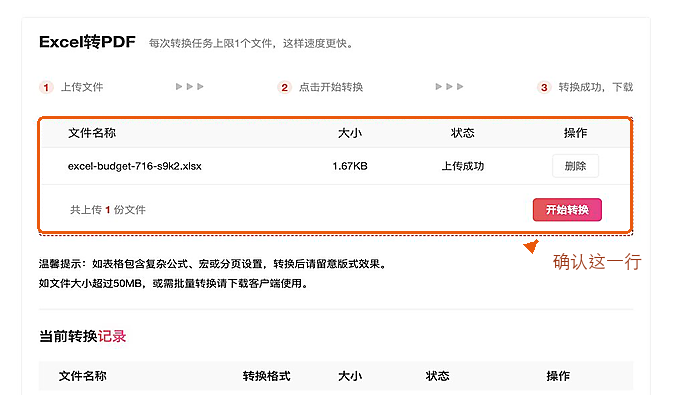Select the file name excel-budget-716-s9k2.xlsx
This screenshot has height=395, width=700.
[x=135, y=166]
